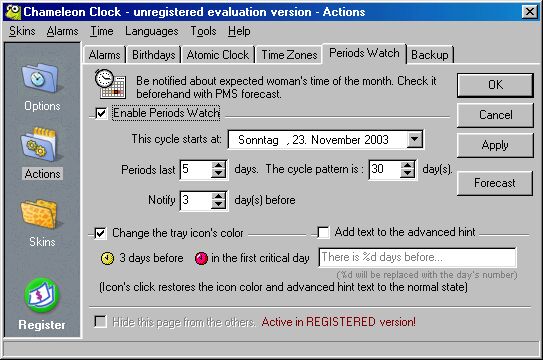The height and width of the screenshot is (360, 543).
Task: Open the Help menu
Action: tap(239, 31)
